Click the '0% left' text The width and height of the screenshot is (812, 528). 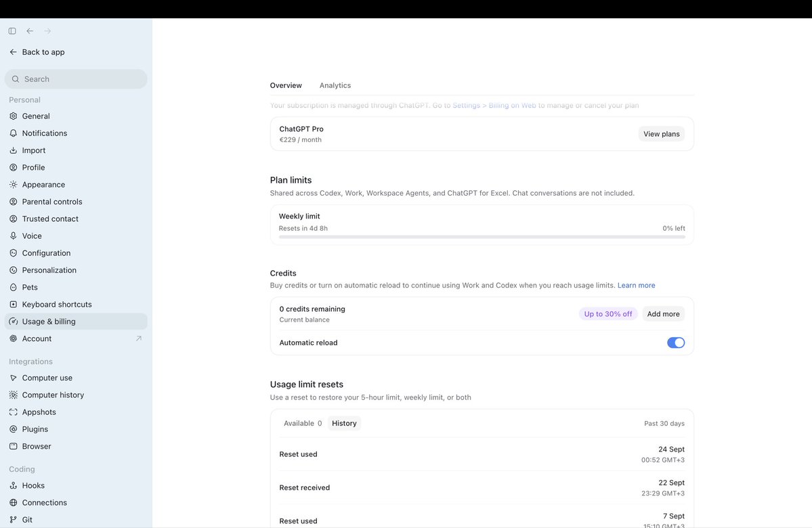point(674,228)
